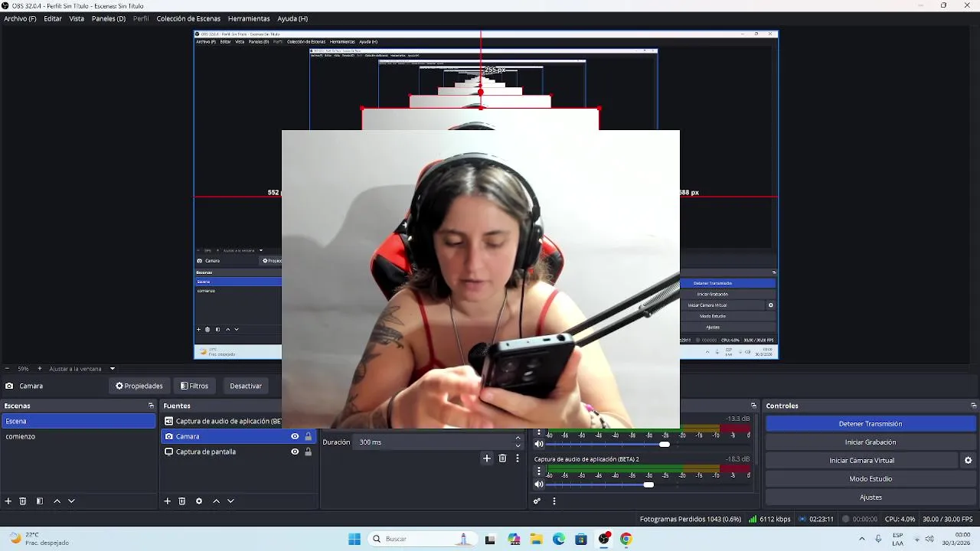Zoom out the preview with minus

pos(7,368)
